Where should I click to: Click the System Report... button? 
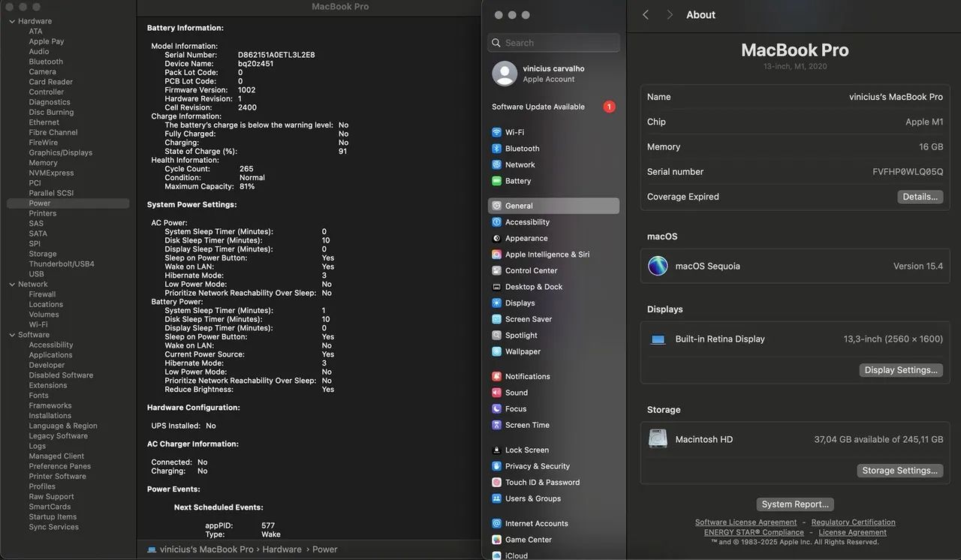point(795,504)
